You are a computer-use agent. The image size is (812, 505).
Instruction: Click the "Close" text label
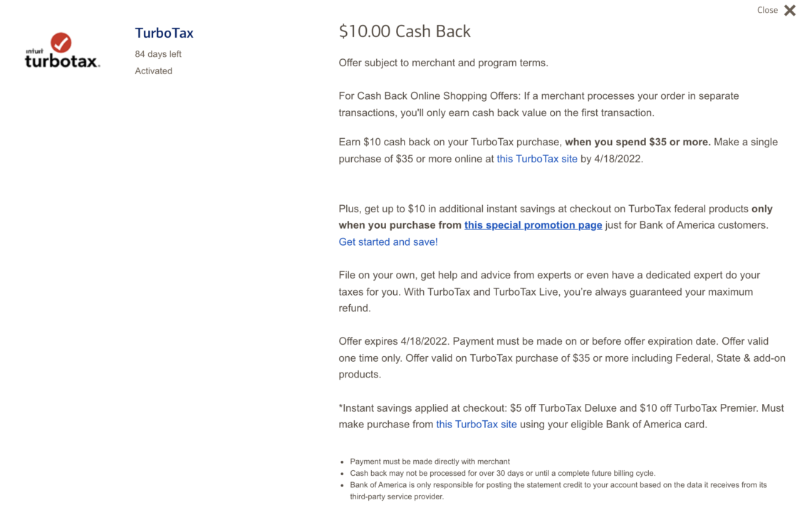[x=767, y=10]
